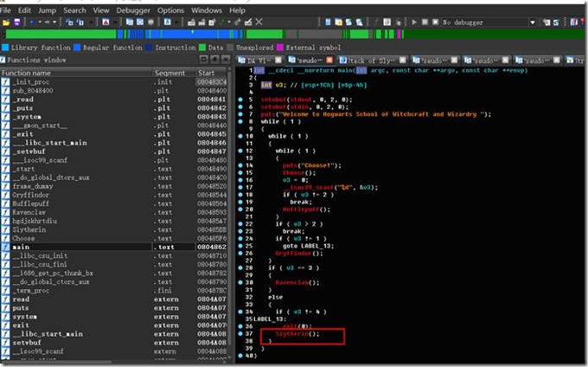Viewport: 588px width, 367px height.
Task: Click the blue Library function legend swatch
Action: pyautogui.click(x=5, y=48)
